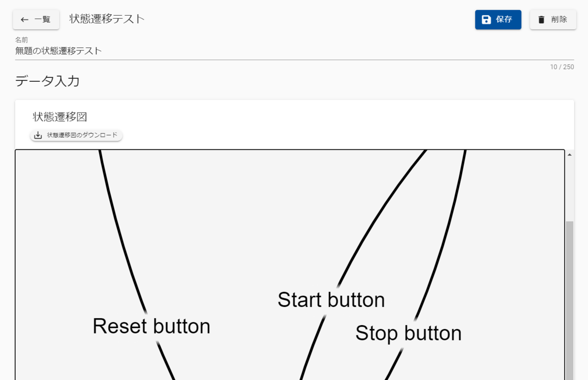Select the Reset button label in the diagram
Viewport: 588px width, 380px height.
pos(151,326)
